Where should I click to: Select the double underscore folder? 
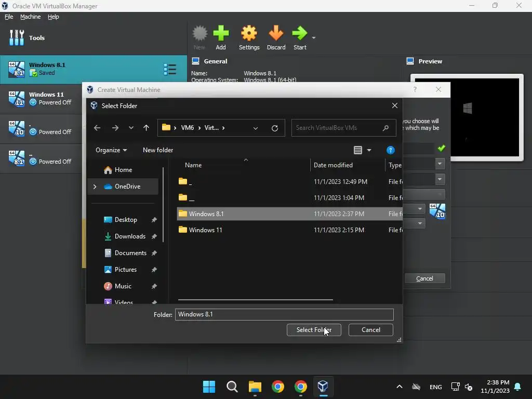[x=290, y=198]
